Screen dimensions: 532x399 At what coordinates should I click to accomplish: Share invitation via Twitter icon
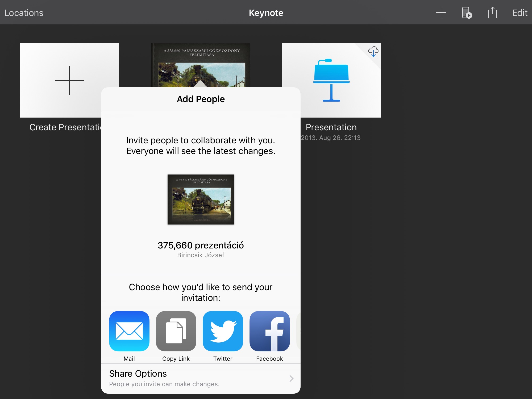click(x=223, y=331)
